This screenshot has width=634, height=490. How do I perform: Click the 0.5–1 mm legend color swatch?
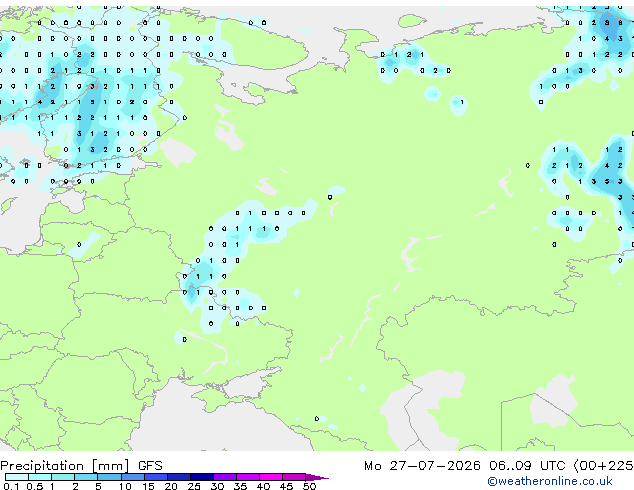click(x=40, y=477)
